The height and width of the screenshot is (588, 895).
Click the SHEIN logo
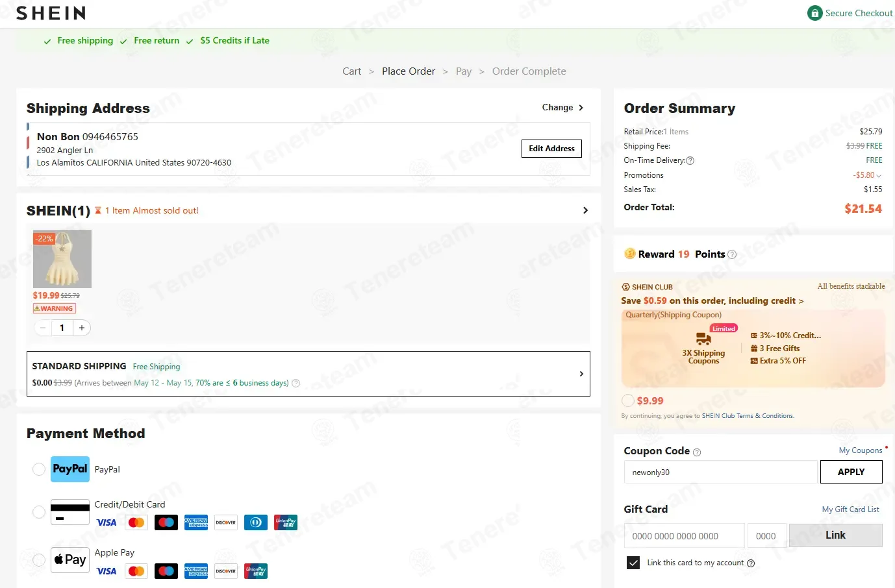(51, 13)
